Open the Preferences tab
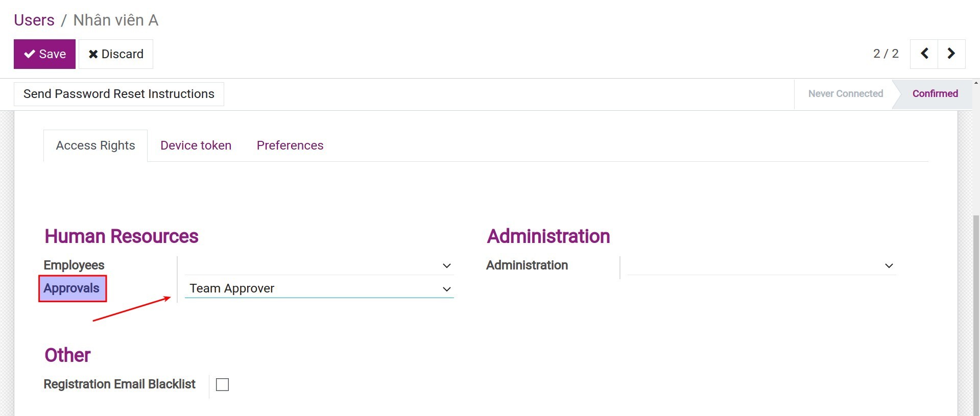Viewport: 980px width, 416px height. point(290,145)
